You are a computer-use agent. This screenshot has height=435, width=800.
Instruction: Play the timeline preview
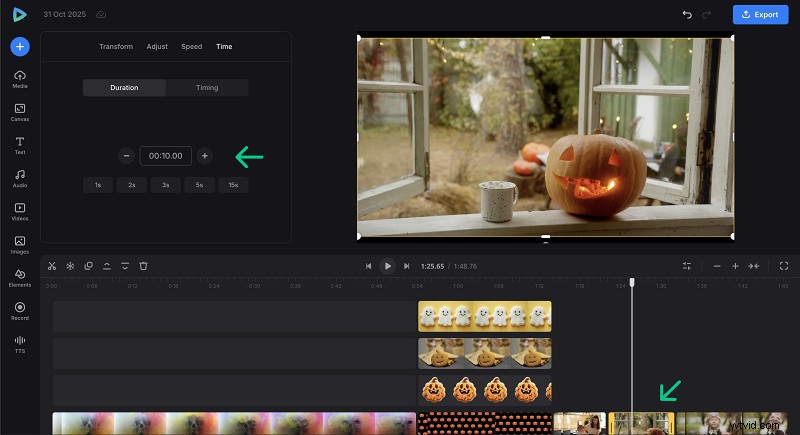(x=387, y=266)
